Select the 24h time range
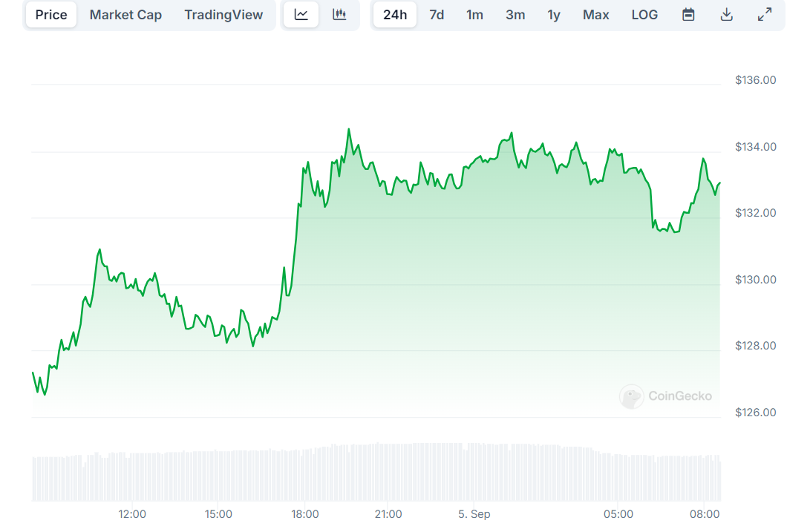Image resolution: width=787 pixels, height=532 pixels. pos(395,15)
